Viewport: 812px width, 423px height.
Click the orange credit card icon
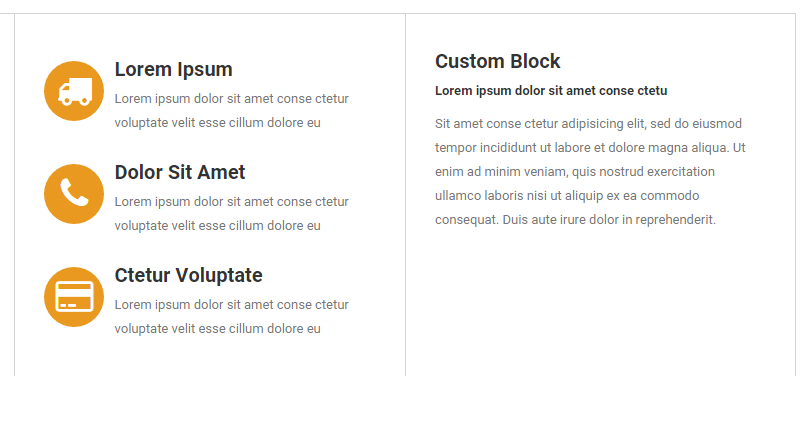74,297
